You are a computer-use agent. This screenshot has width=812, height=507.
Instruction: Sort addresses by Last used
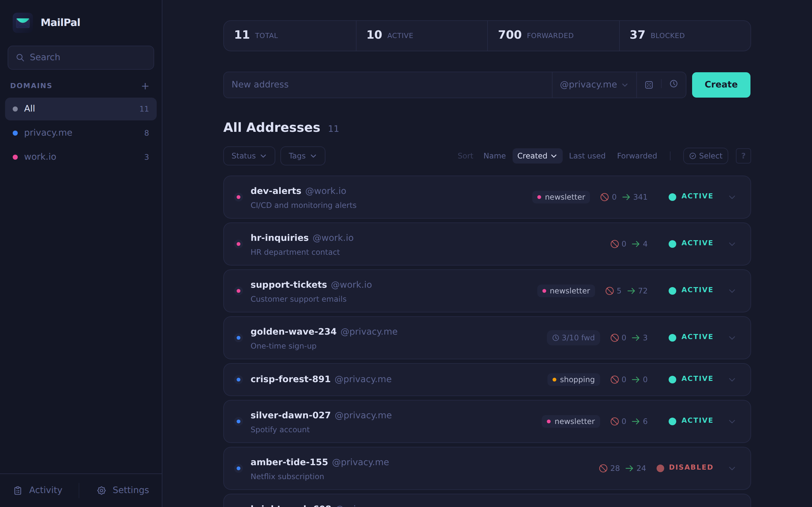tap(587, 156)
